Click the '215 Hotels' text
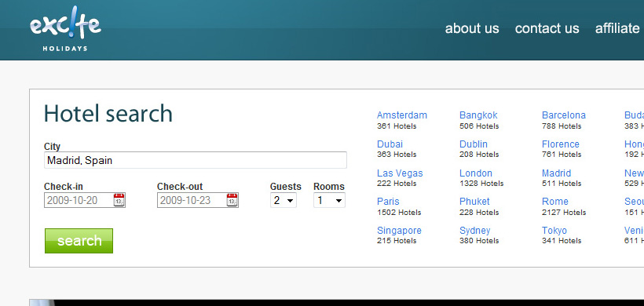 coord(397,241)
